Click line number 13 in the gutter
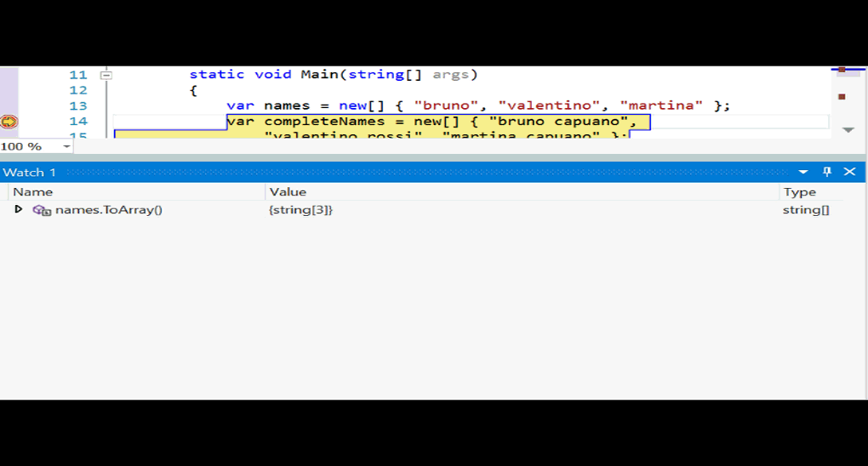The width and height of the screenshot is (868, 466). coord(78,105)
